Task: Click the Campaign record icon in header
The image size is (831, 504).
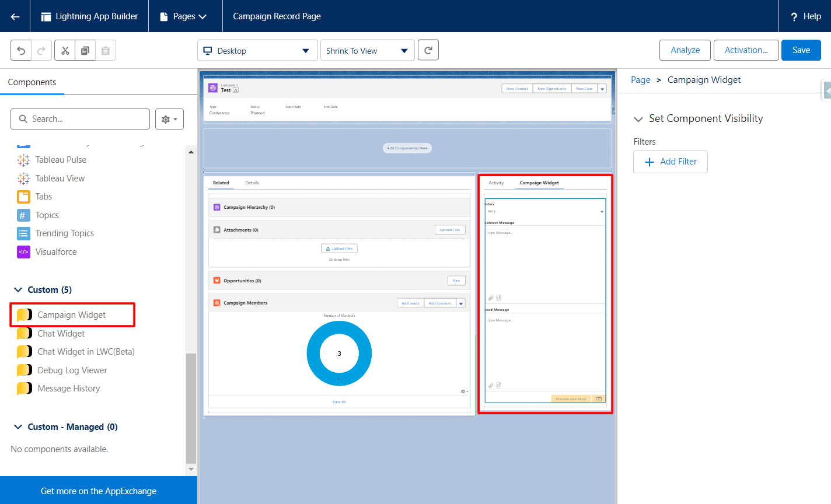Action: tap(213, 88)
